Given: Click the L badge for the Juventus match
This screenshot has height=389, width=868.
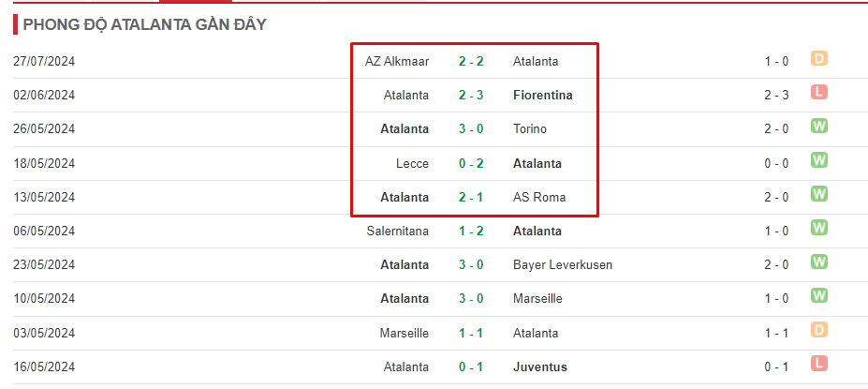Looking at the screenshot, I should (818, 364).
